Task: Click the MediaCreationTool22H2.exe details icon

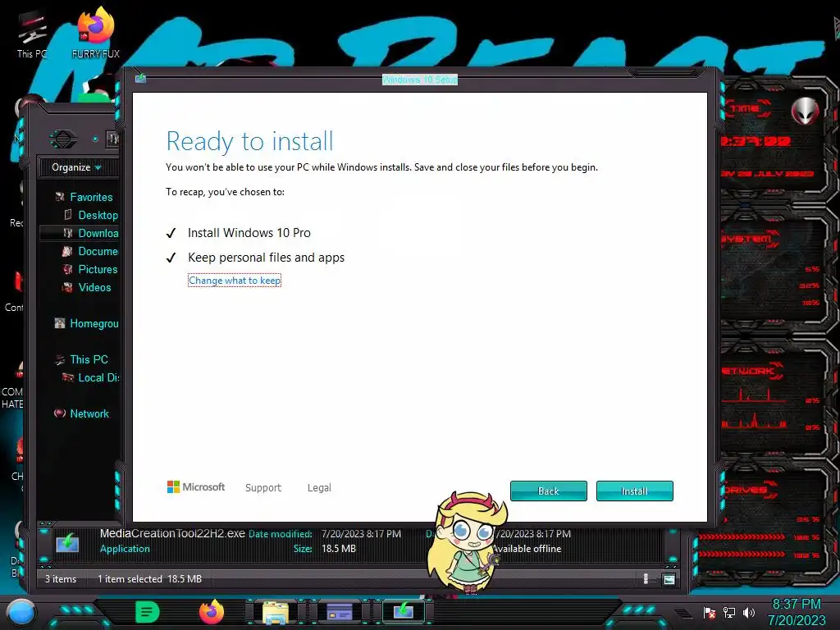Action: click(67, 543)
